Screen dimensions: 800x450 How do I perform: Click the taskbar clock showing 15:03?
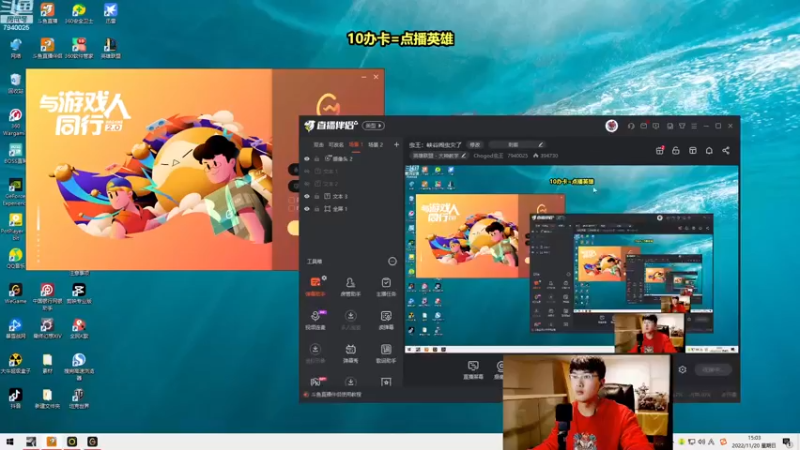click(x=754, y=442)
